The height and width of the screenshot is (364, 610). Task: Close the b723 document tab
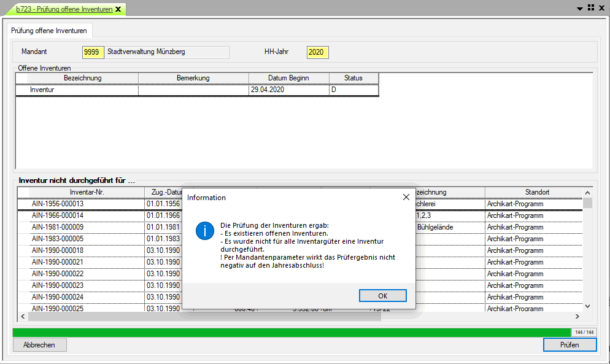118,9
